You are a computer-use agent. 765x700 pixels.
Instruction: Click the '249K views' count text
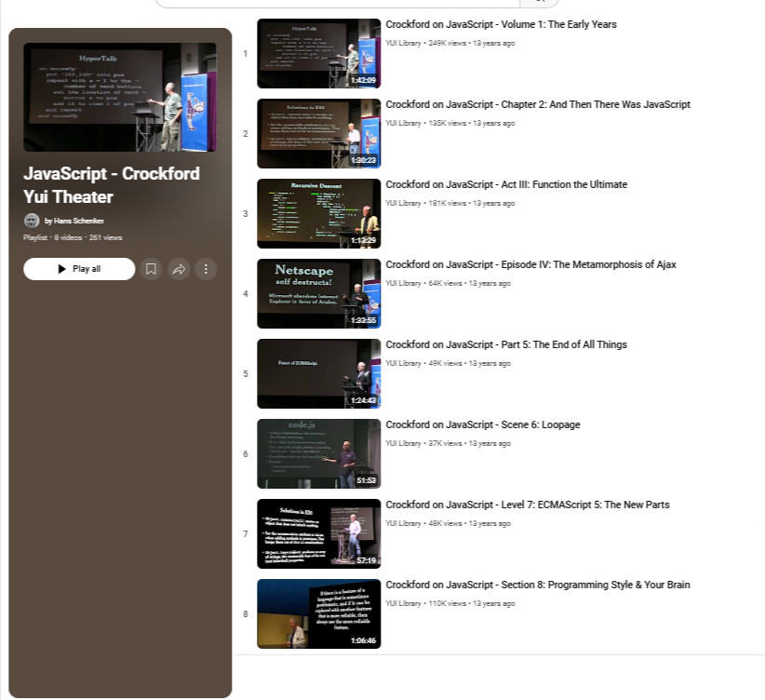[448, 43]
